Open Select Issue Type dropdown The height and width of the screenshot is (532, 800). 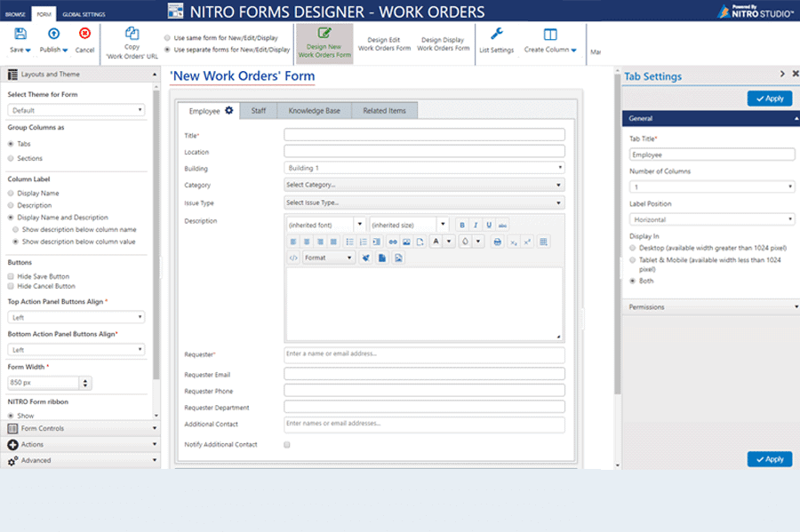pyautogui.click(x=425, y=202)
